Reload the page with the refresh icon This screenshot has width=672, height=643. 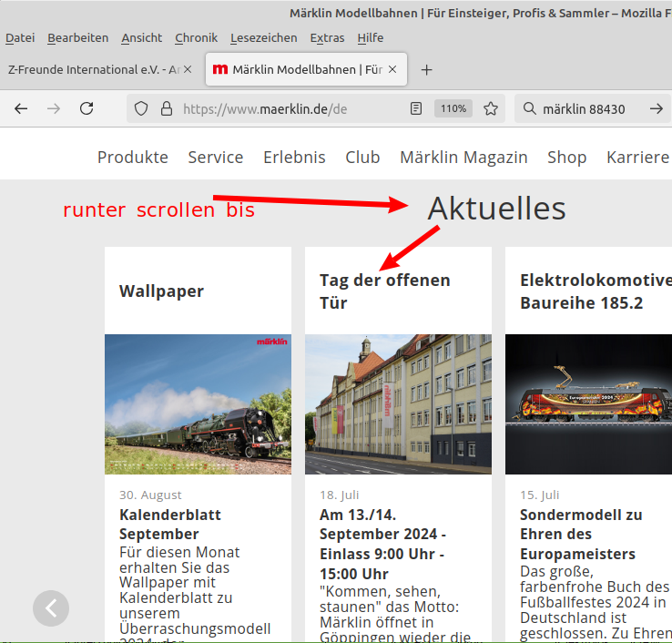[x=87, y=108]
